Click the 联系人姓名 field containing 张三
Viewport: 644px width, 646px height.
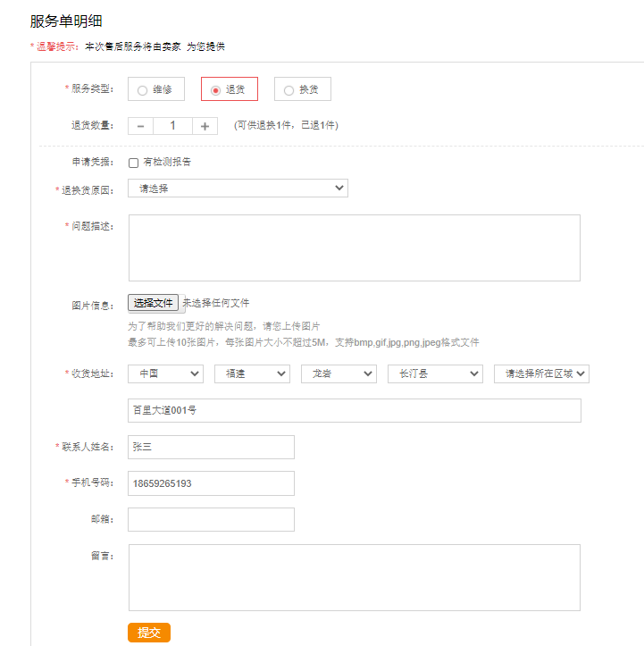(211, 447)
